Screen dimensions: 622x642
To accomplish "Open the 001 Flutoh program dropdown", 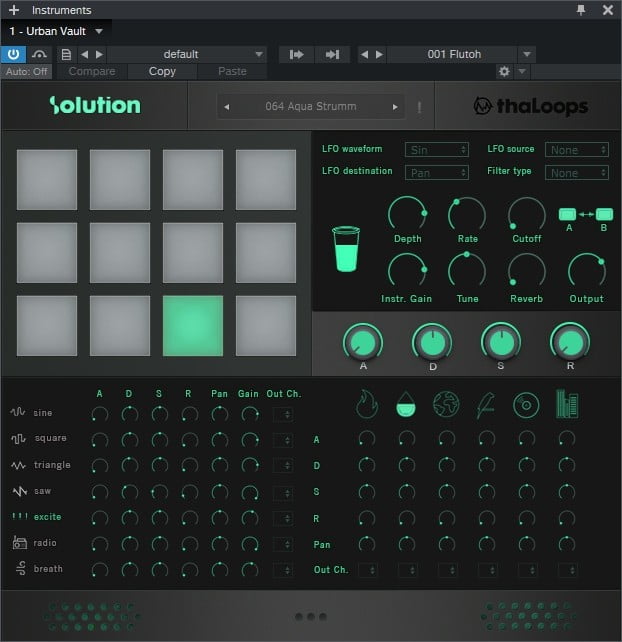I will pyautogui.click(x=527, y=54).
